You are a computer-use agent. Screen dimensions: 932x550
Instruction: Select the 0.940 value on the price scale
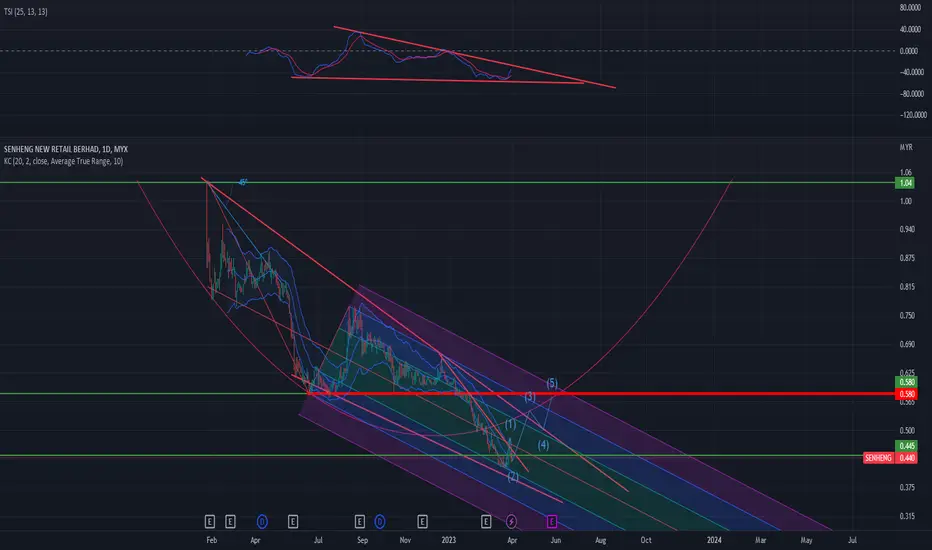(907, 230)
